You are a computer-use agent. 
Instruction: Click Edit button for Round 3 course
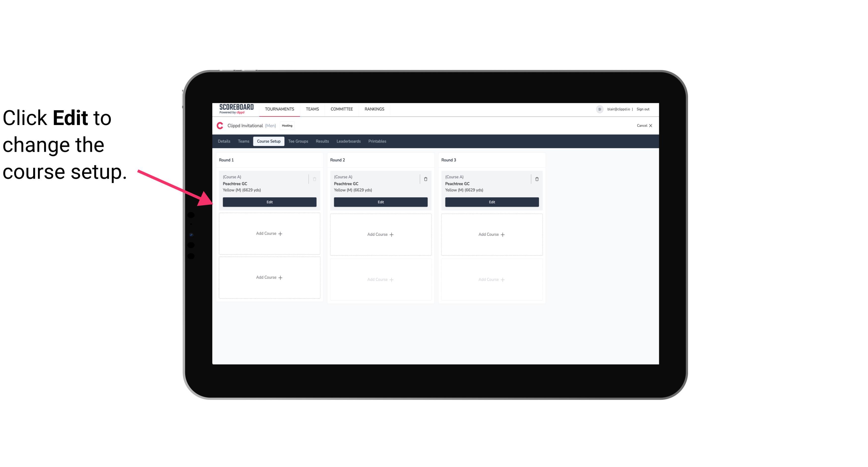pyautogui.click(x=492, y=201)
